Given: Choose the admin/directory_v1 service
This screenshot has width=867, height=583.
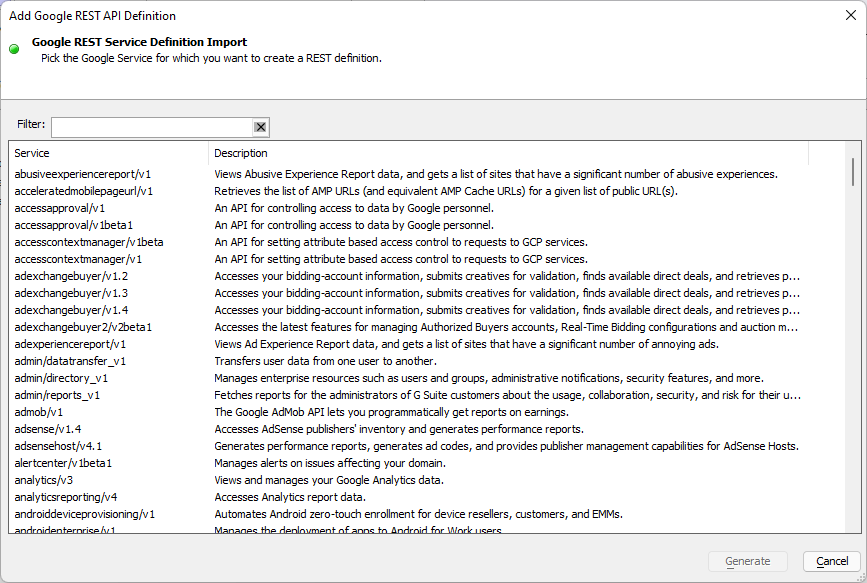Looking at the screenshot, I should (61, 378).
